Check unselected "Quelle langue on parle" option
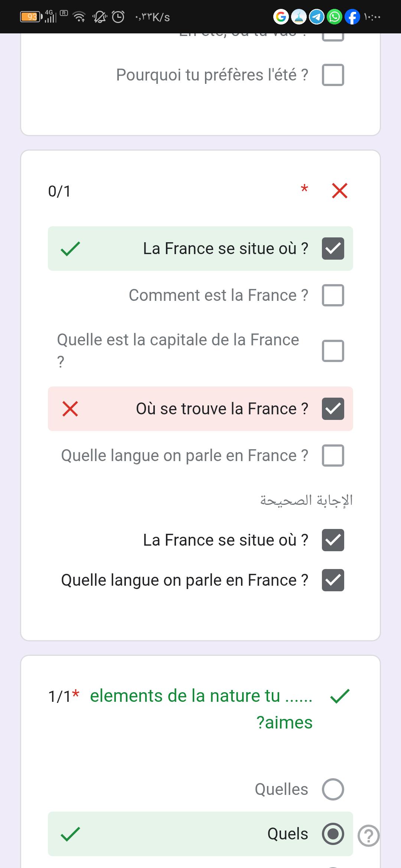The image size is (401, 868). click(x=333, y=456)
